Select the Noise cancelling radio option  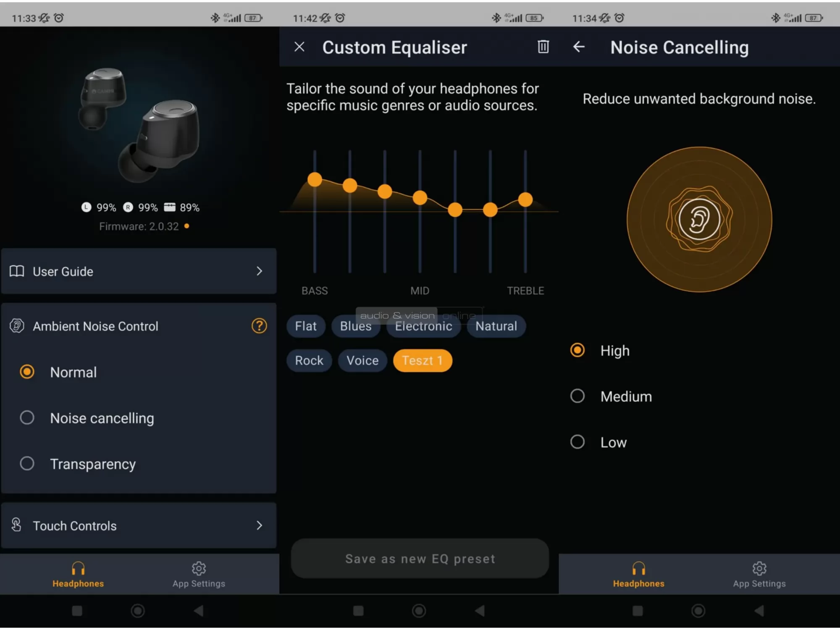coord(27,417)
